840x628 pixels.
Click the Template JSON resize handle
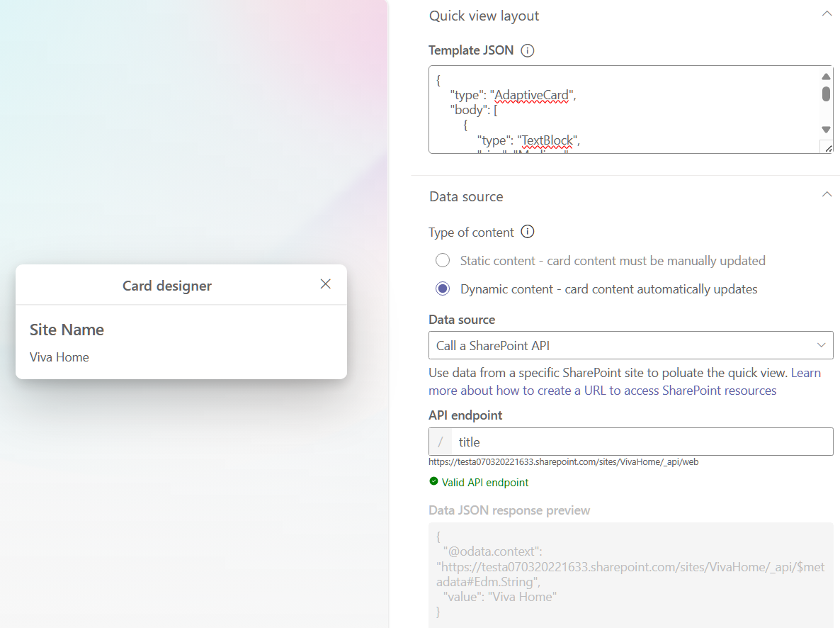[826, 147]
